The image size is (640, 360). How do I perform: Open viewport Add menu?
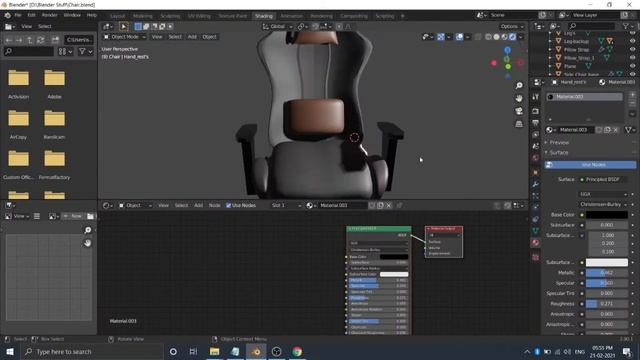point(192,37)
